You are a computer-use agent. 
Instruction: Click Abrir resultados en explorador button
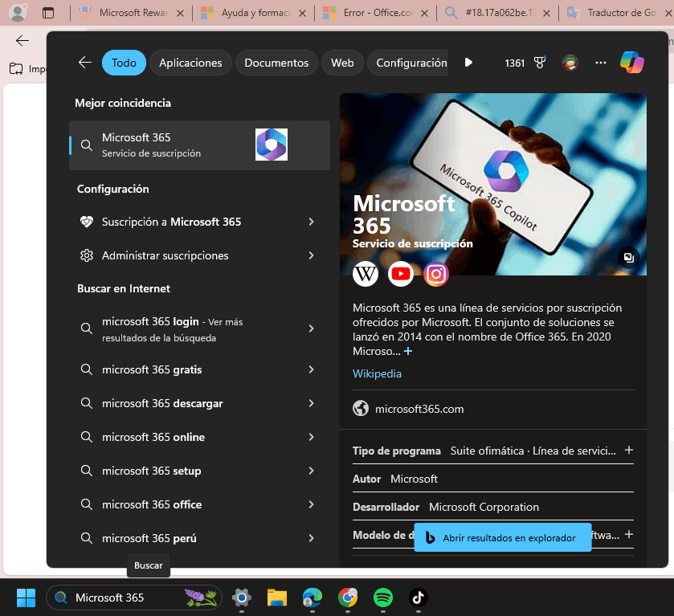[503, 537]
